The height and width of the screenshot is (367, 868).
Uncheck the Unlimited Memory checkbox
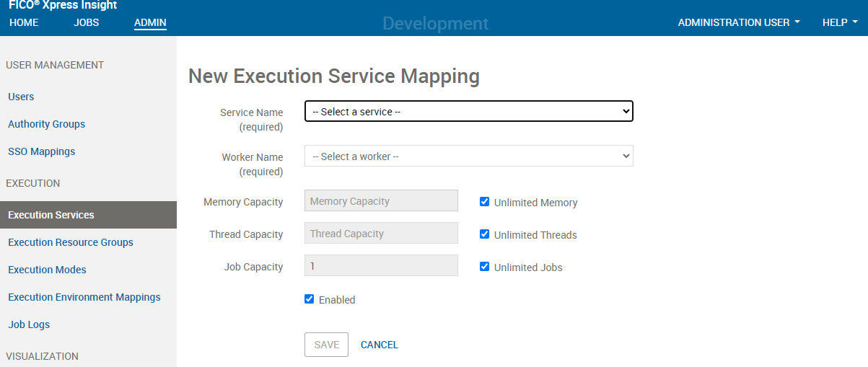485,202
